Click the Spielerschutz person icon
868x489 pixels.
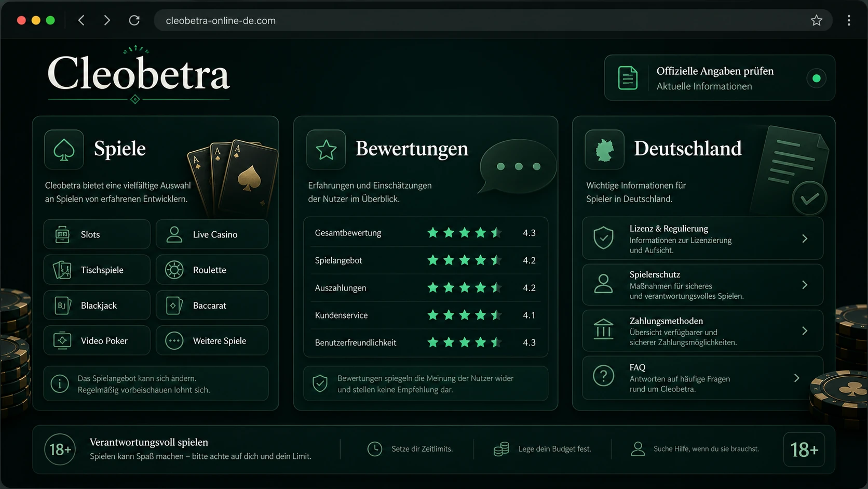click(603, 284)
